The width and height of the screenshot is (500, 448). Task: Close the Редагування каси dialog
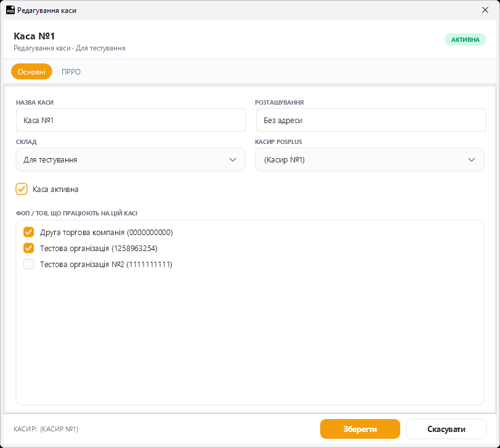tap(485, 10)
